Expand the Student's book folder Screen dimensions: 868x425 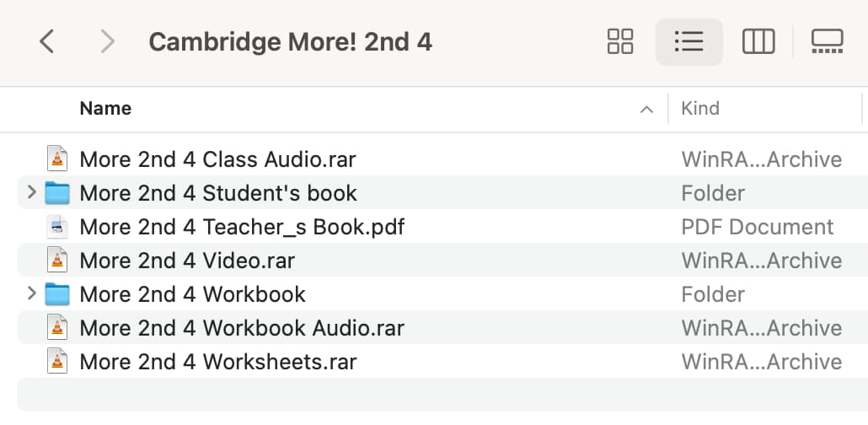pos(31,192)
